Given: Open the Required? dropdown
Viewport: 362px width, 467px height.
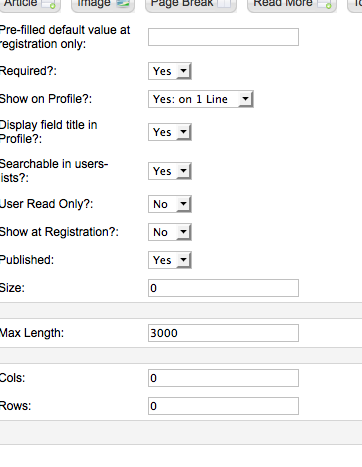Looking at the screenshot, I should point(170,71).
